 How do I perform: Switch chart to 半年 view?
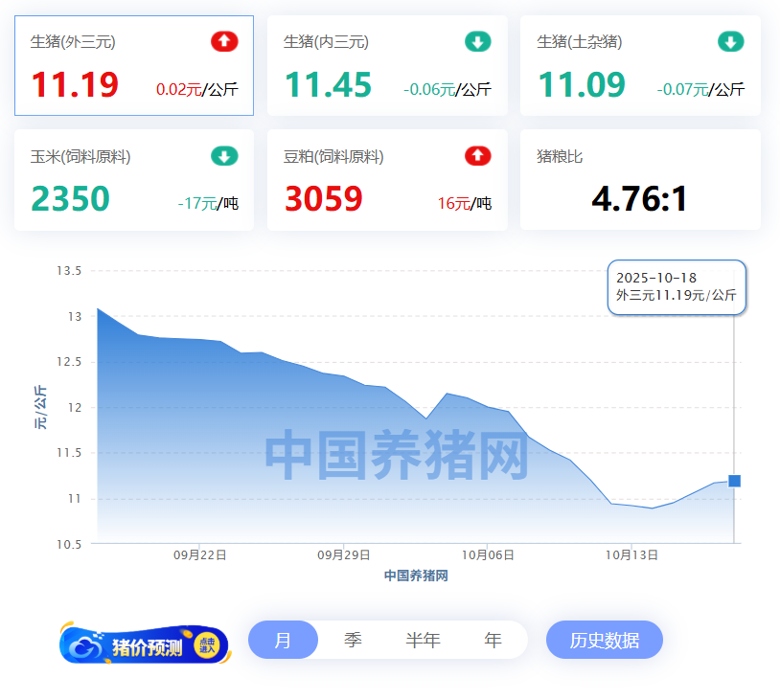pyautogui.click(x=423, y=641)
